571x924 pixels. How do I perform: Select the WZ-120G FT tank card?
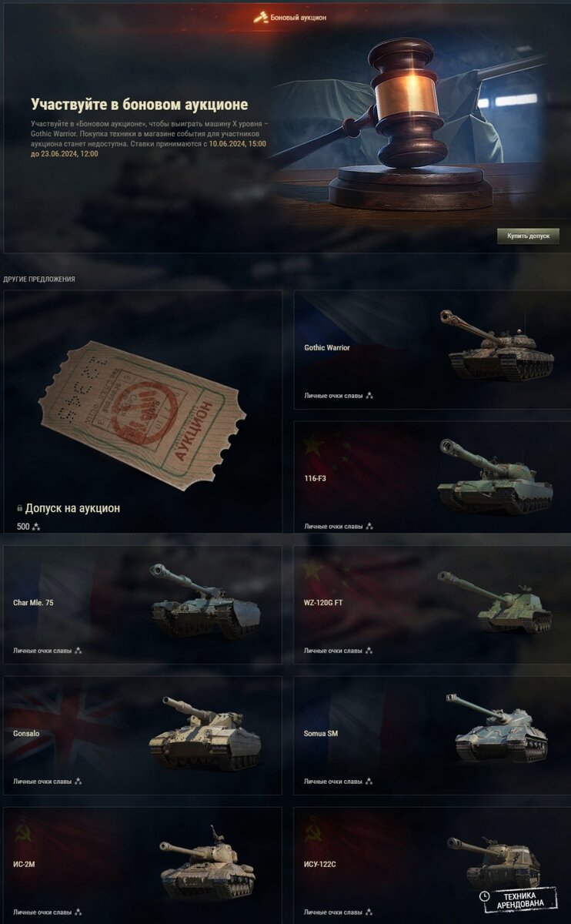tap(432, 605)
